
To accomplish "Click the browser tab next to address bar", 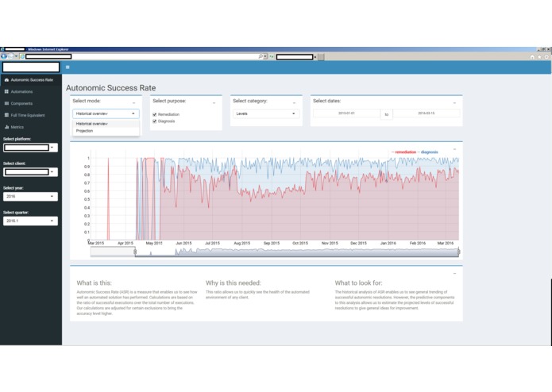I will click(x=296, y=56).
